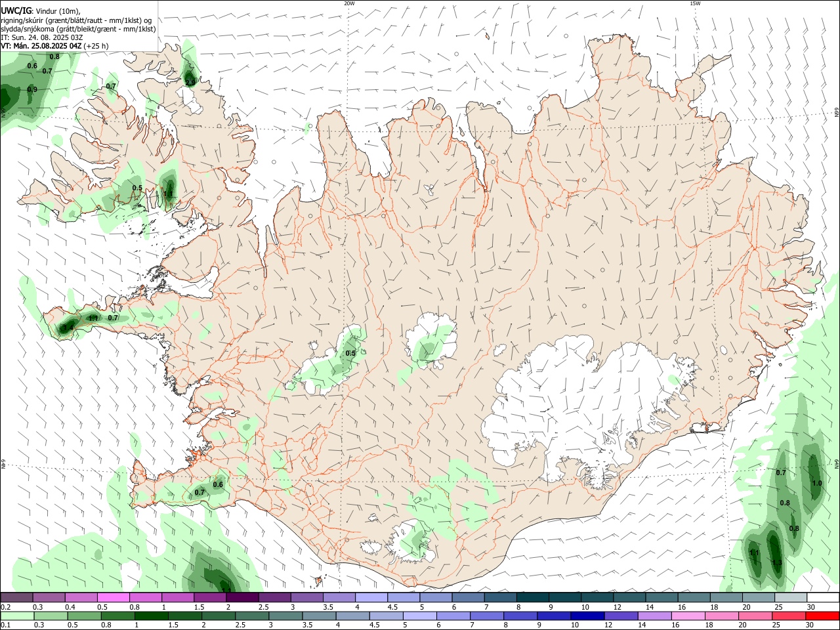Image resolution: width=840 pixels, height=630 pixels.
Task: Click the '20W' longitude label
Action: [349, 3]
